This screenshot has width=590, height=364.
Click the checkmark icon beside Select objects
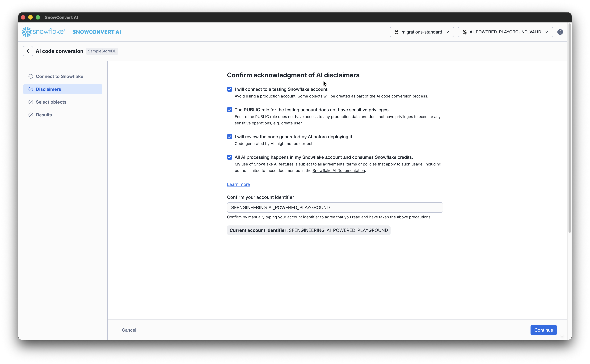pos(31,102)
